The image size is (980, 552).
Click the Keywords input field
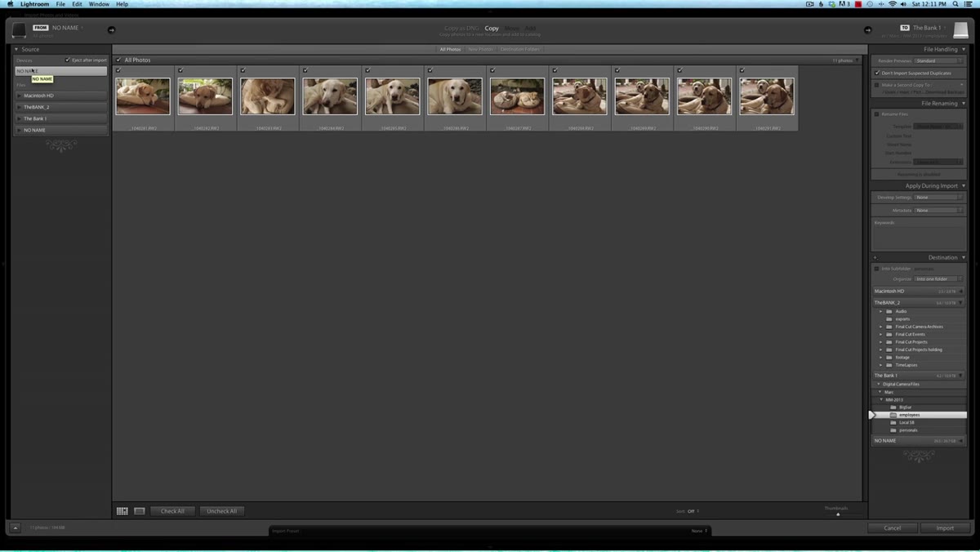coord(918,237)
